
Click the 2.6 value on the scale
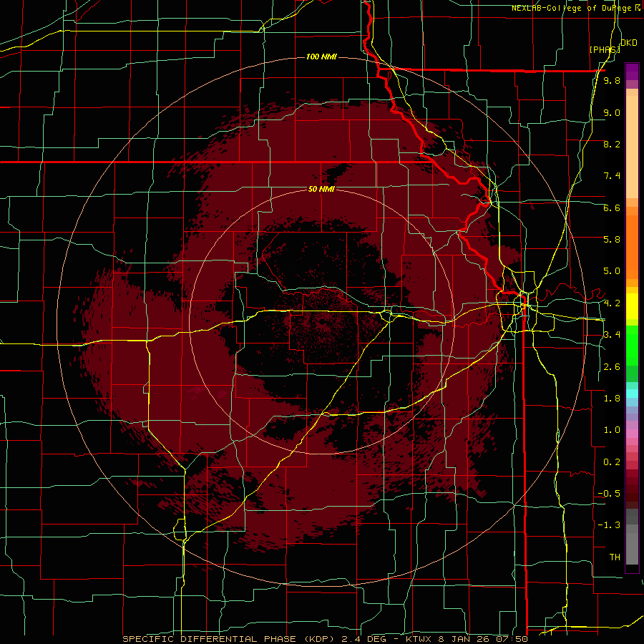click(x=612, y=367)
